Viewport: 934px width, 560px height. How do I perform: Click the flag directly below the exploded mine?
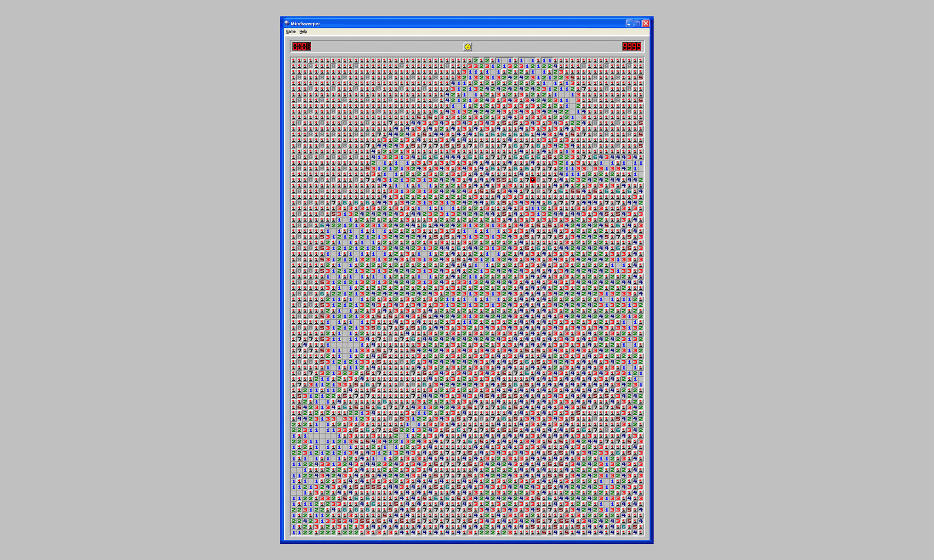click(x=533, y=186)
